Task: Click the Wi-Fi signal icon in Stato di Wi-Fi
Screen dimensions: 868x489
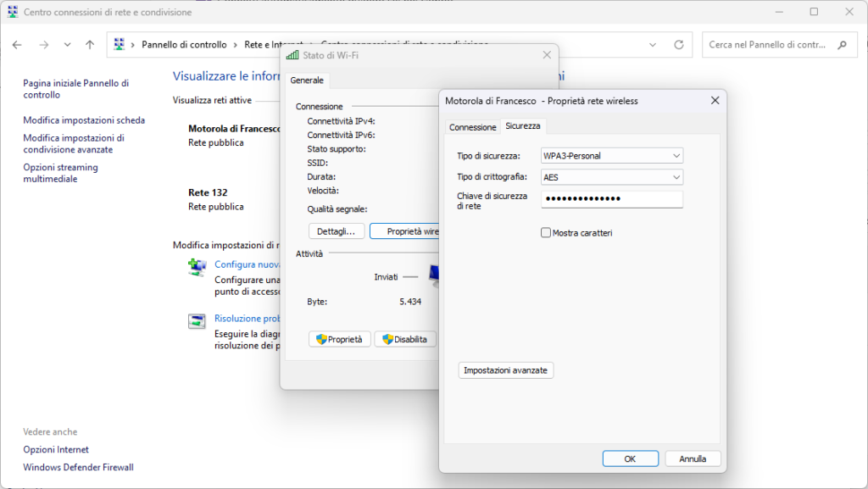Action: click(x=292, y=55)
